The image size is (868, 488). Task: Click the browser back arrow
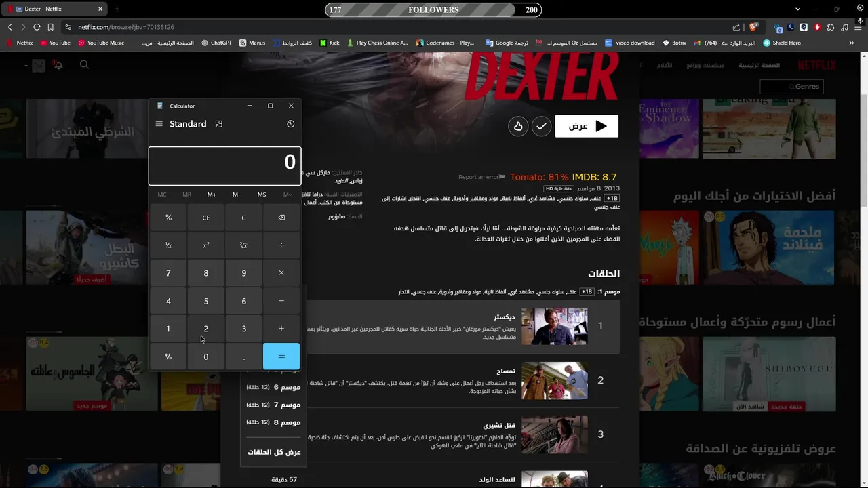pyautogui.click(x=9, y=27)
